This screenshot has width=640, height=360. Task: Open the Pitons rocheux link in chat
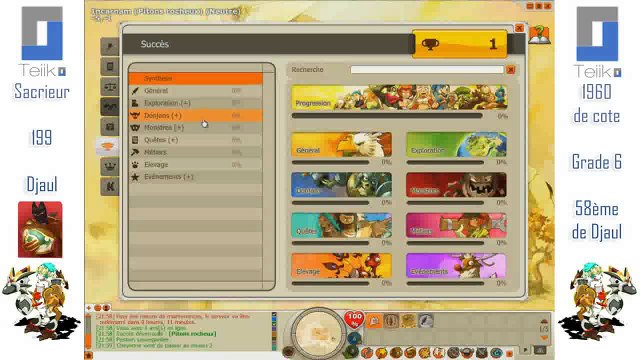click(x=192, y=334)
